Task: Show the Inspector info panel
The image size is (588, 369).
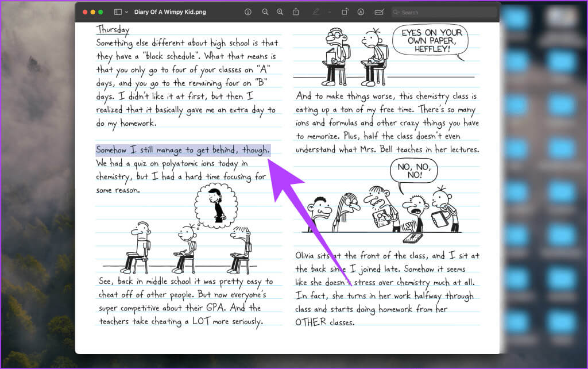Action: 248,12
